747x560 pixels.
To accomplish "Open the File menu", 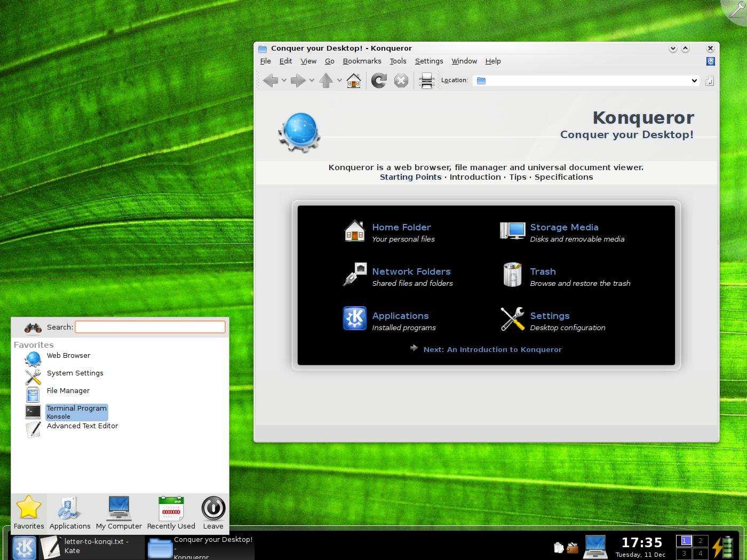I will tap(265, 61).
